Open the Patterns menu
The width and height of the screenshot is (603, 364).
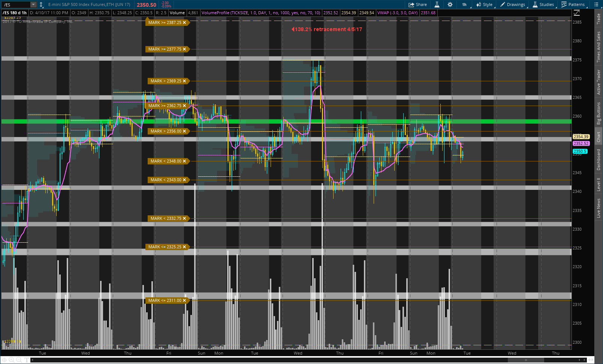tap(573, 4)
